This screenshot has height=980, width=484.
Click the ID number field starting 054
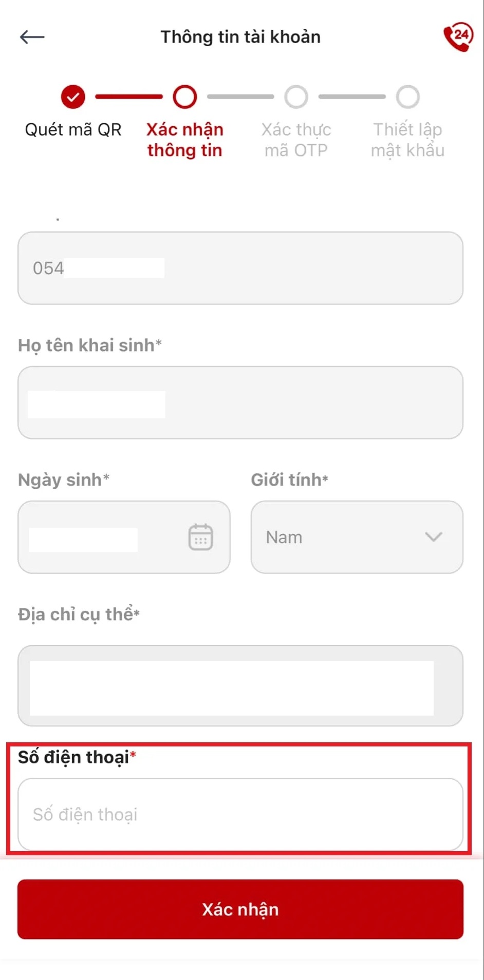(x=240, y=268)
